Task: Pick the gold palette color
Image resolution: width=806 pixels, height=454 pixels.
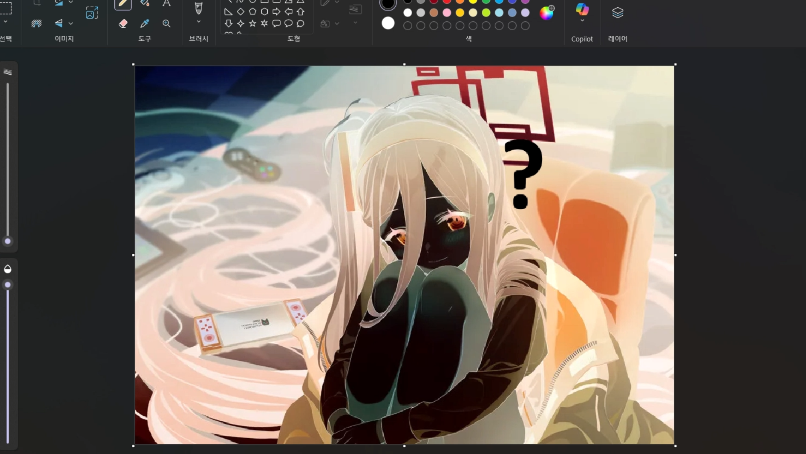Action: click(x=460, y=12)
